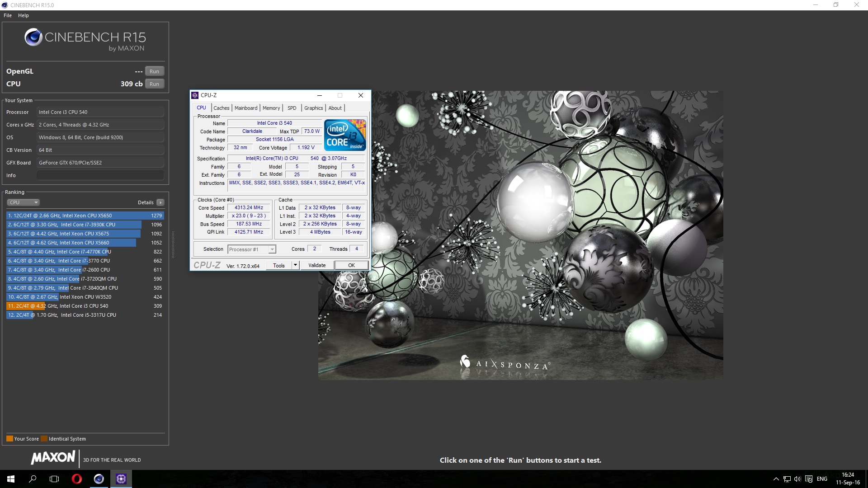This screenshot has width=868, height=488.
Task: Switch to the SPD tab in CPU-Z
Action: point(292,108)
